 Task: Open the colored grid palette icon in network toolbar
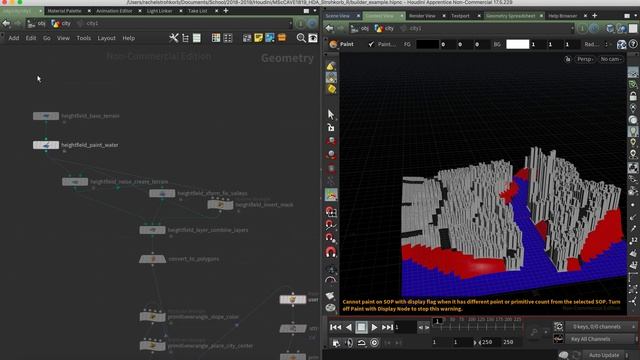216,38
